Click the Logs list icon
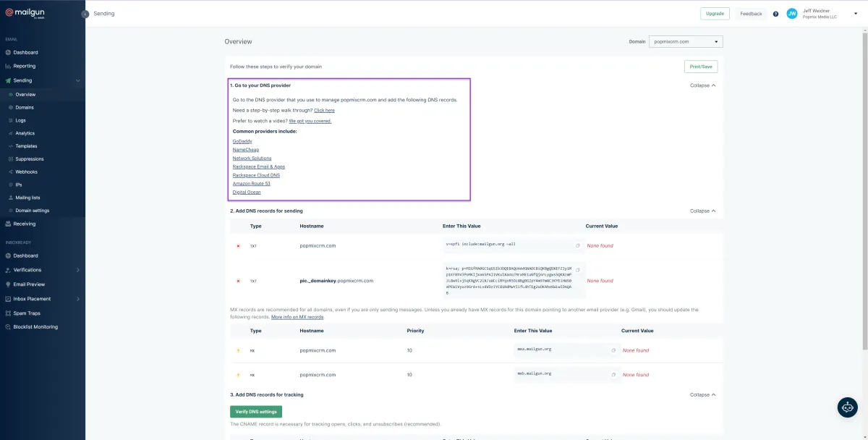The width and height of the screenshot is (868, 440). pos(10,120)
